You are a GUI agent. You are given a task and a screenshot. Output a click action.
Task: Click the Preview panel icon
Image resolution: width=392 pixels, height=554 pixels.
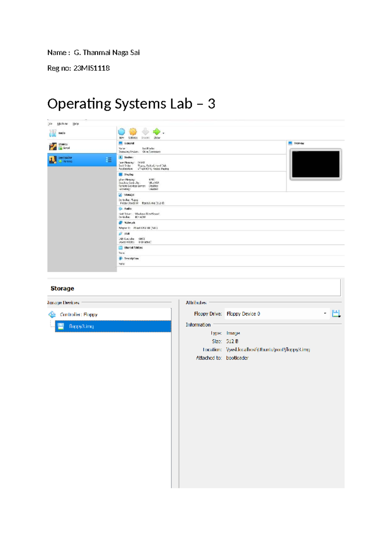tap(290, 143)
